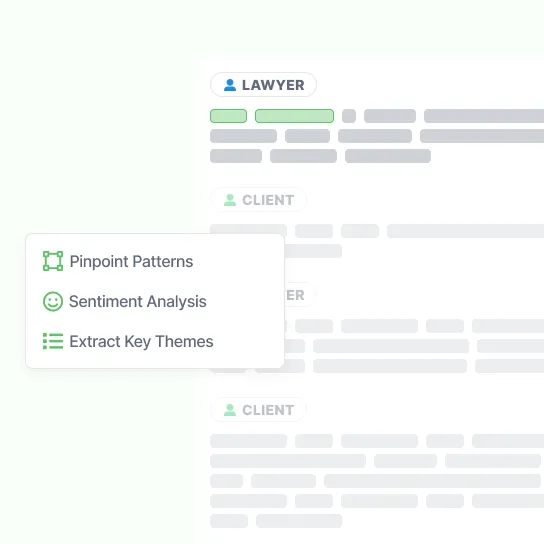
Task: Click the green person icon in first CLIENT tag
Action: [x=230, y=200]
